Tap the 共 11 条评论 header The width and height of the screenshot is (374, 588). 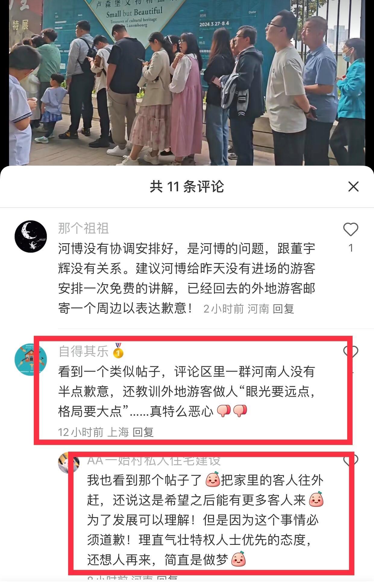[x=187, y=186]
